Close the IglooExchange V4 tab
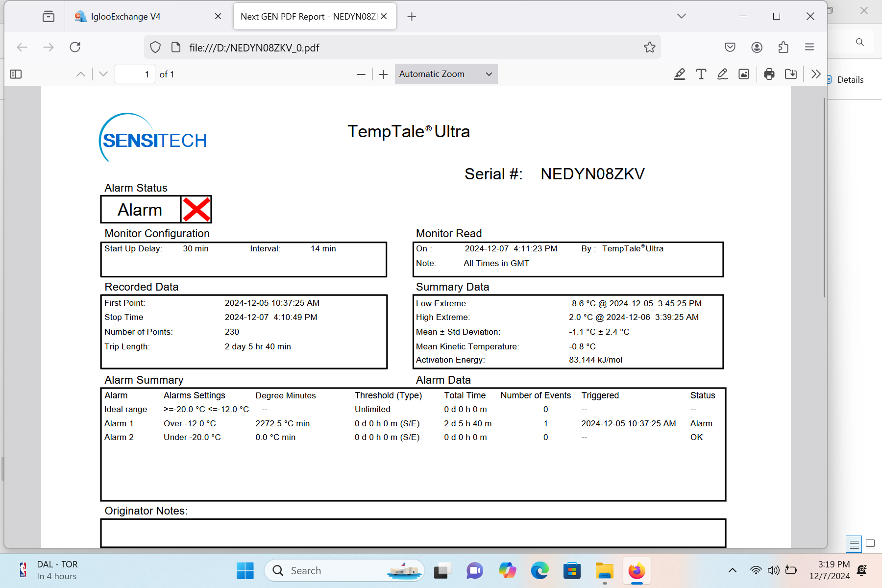The height and width of the screenshot is (588, 882). (218, 17)
